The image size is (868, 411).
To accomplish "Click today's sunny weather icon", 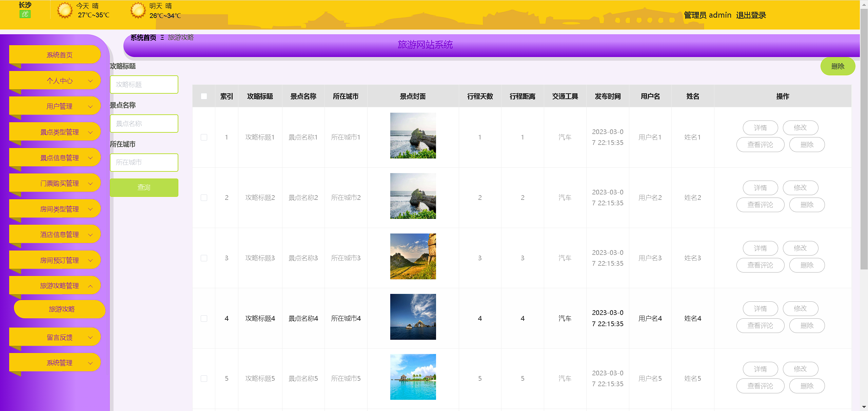I will coord(64,10).
